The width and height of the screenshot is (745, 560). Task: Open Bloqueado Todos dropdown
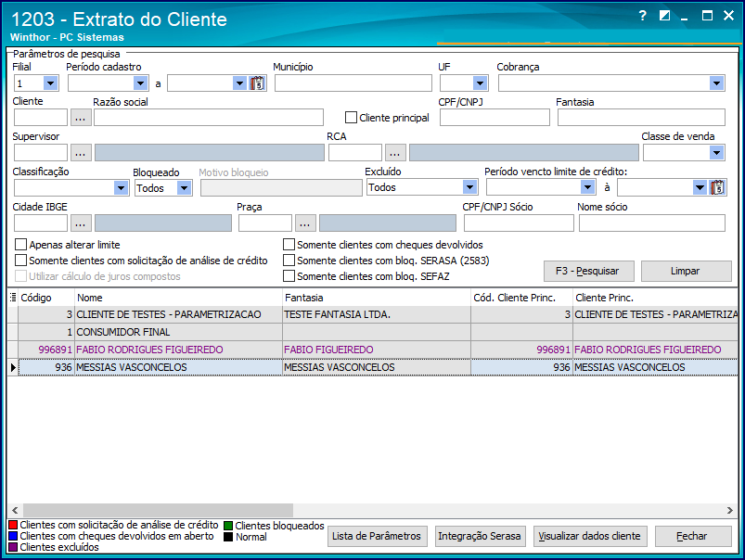click(185, 188)
